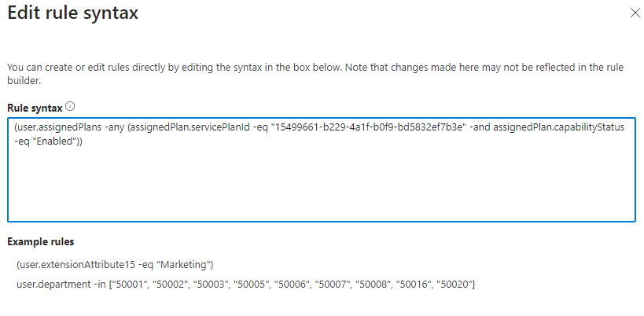Click the Example rules heading

40,241
